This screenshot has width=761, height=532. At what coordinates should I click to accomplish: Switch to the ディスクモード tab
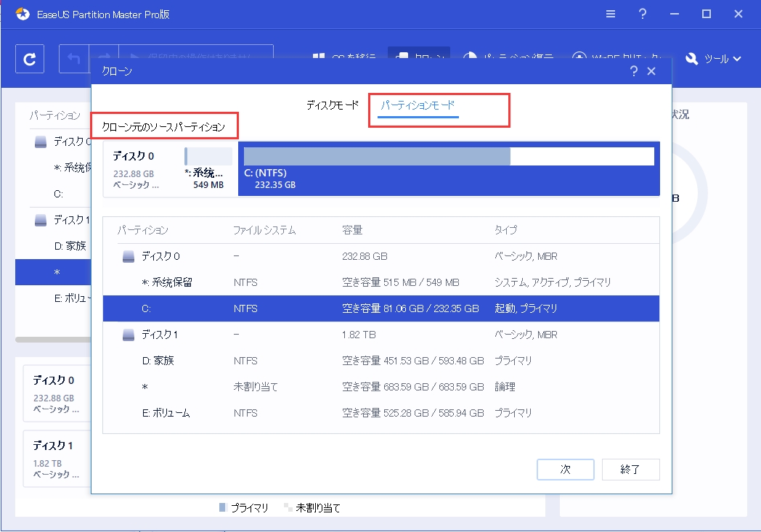coord(333,105)
